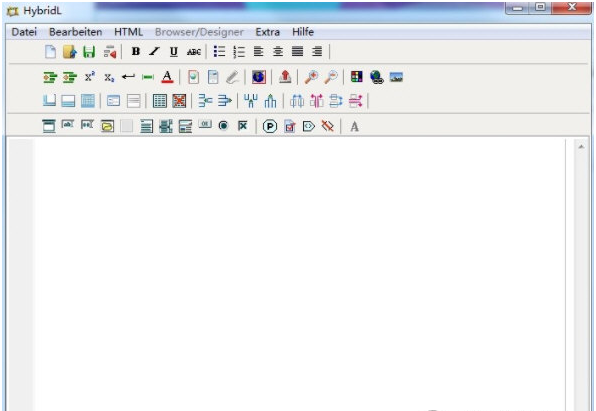Click the superscript x² icon
Screen dimensions: 596x411
tap(90, 77)
